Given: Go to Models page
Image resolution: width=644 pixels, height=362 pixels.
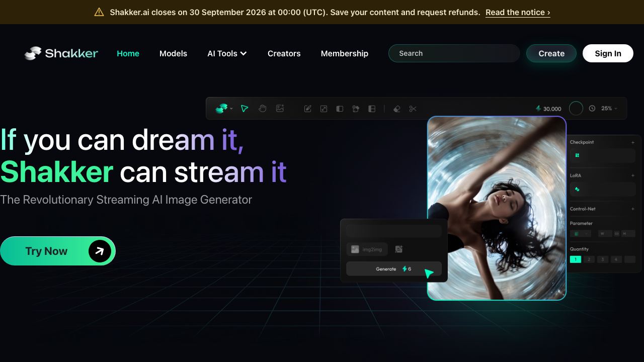Looking at the screenshot, I should [x=173, y=53].
